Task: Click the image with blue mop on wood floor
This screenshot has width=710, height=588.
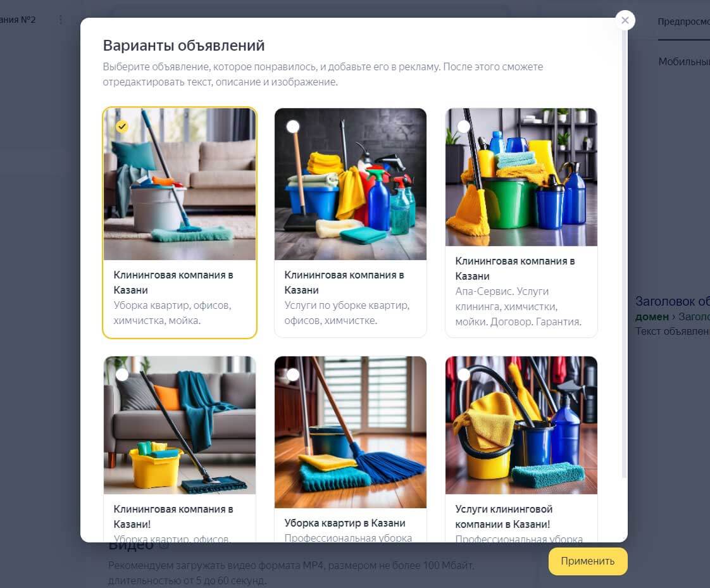Action: tap(351, 432)
